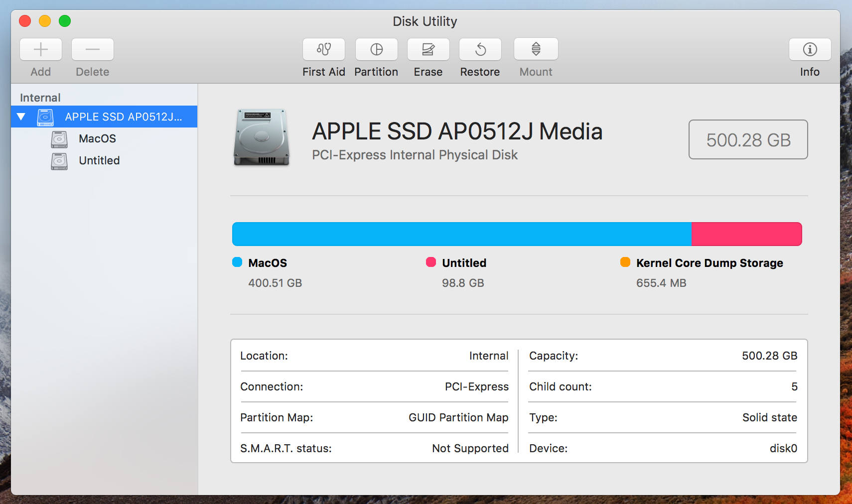This screenshot has width=852, height=504.
Task: Click the Mount toolbar icon
Action: point(536,49)
